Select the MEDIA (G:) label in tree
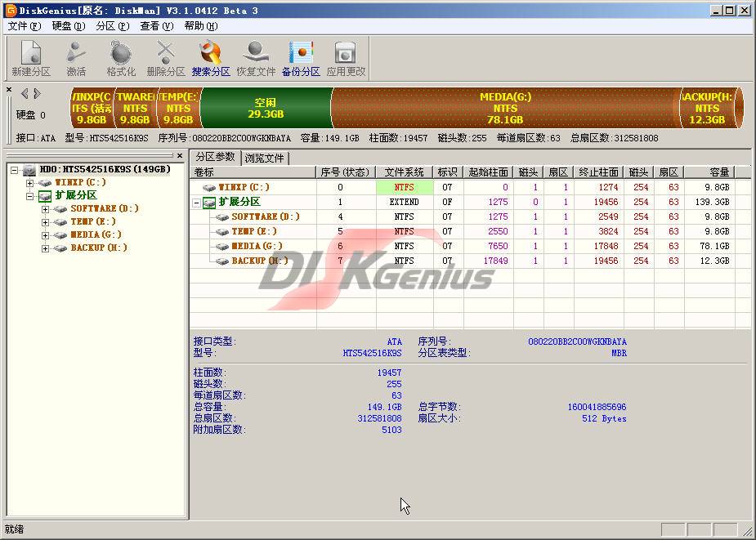The width and height of the screenshot is (756, 540). point(96,234)
